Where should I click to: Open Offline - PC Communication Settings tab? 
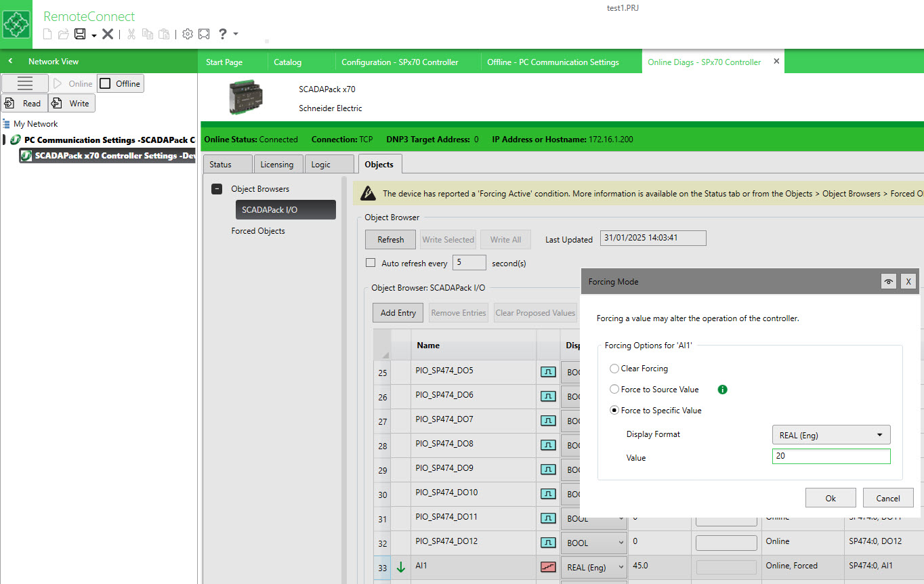pos(553,62)
